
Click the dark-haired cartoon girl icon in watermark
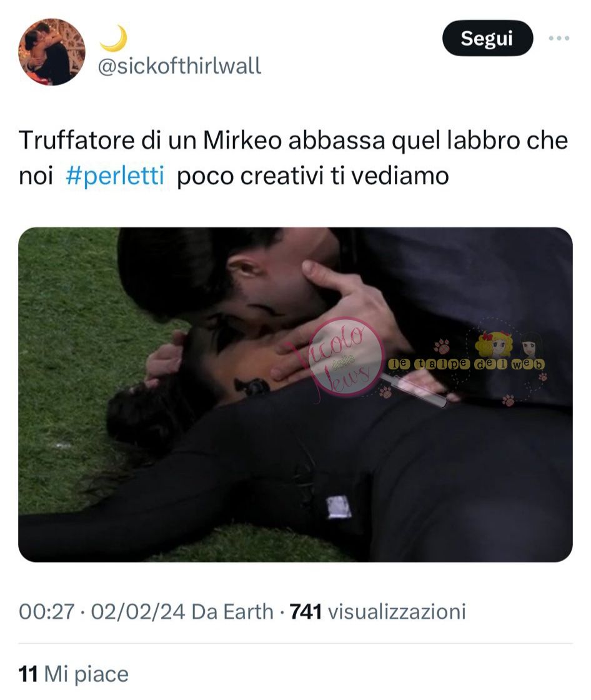[530, 344]
